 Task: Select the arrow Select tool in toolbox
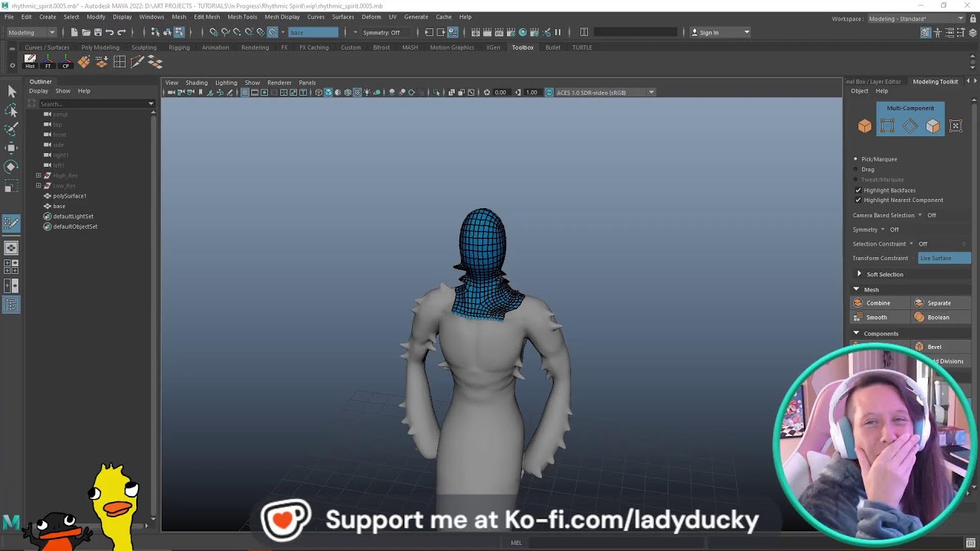11,92
